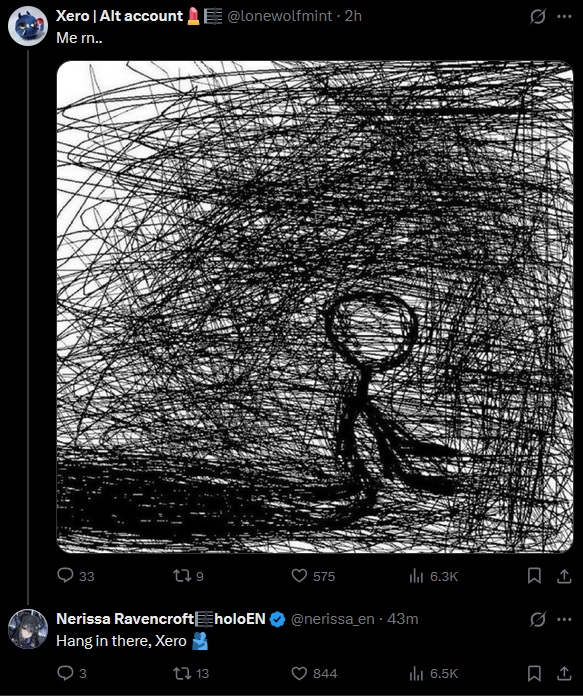
Task: Open Grok icon on Nerissa's reply
Action: 537,619
